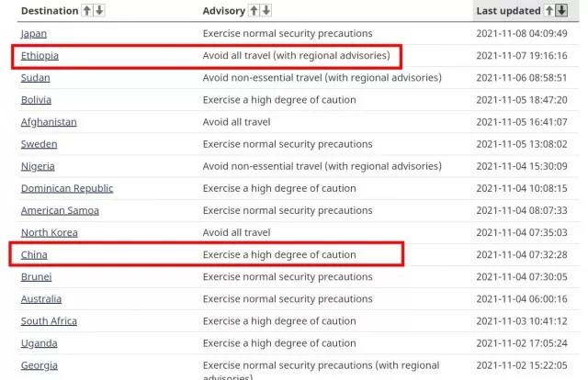Open the North Korea link
The width and height of the screenshot is (588, 380).
(x=50, y=232)
